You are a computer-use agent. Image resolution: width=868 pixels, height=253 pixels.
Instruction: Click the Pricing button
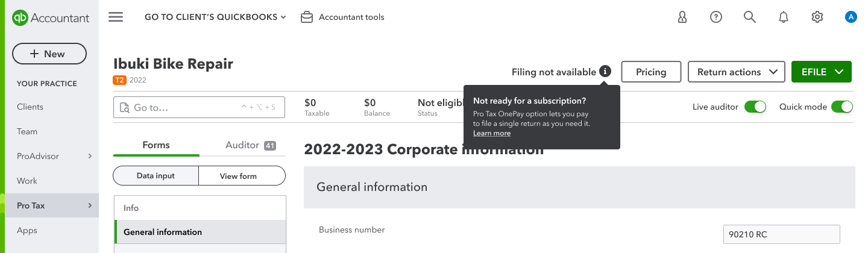coord(651,72)
